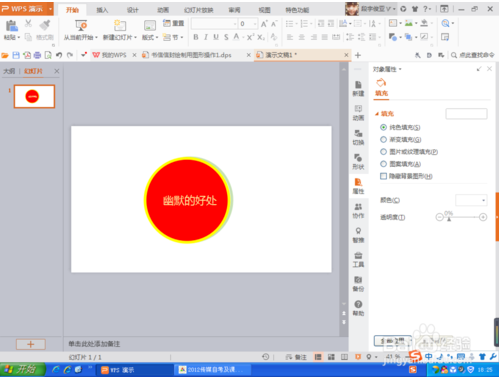Click the Windows Start (开始) button
Screen dimensions: 501x377
pos(22,370)
